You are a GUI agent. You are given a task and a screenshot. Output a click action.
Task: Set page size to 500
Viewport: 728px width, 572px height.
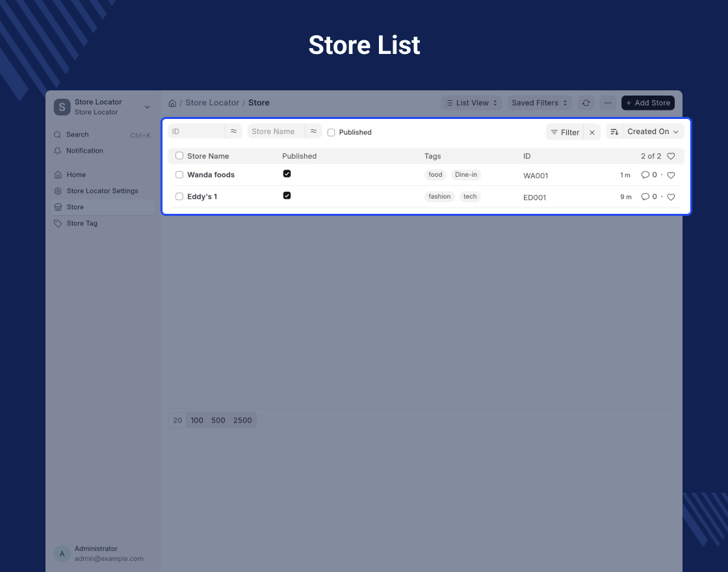click(x=218, y=421)
